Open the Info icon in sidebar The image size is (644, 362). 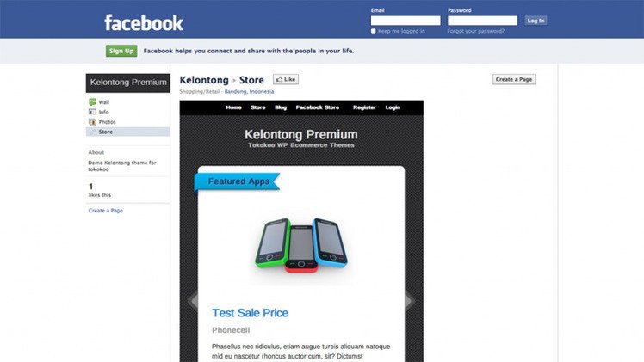point(92,112)
